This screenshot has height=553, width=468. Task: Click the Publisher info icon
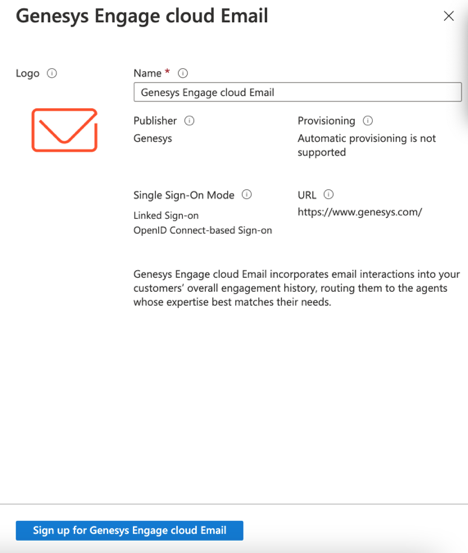(189, 121)
